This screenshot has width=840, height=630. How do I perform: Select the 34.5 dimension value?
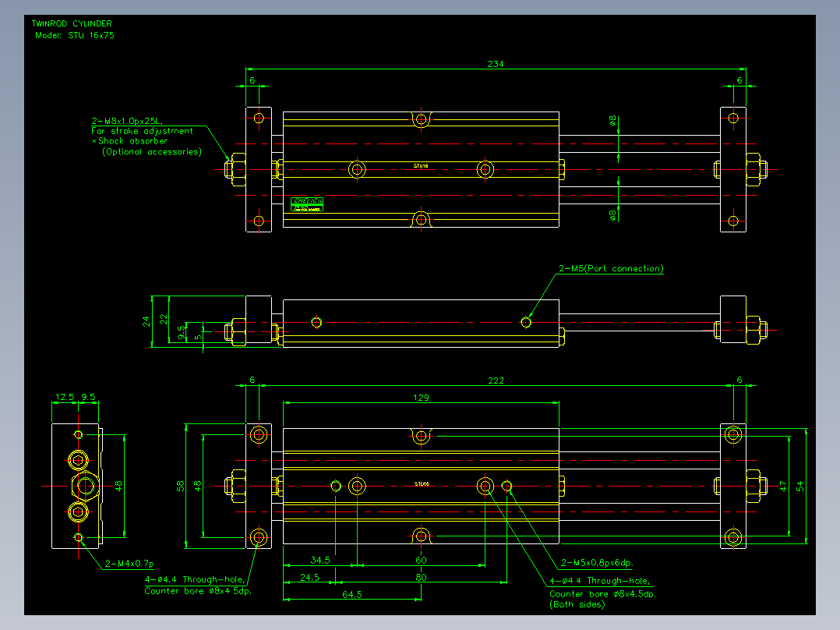[319, 560]
